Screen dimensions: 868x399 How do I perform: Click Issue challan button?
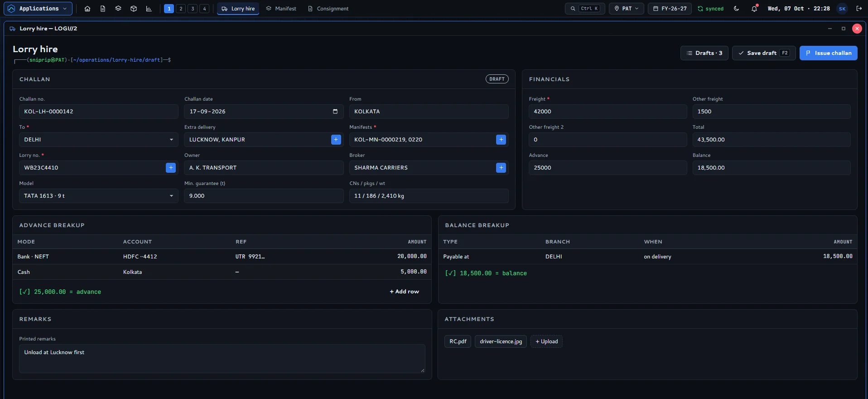click(829, 53)
